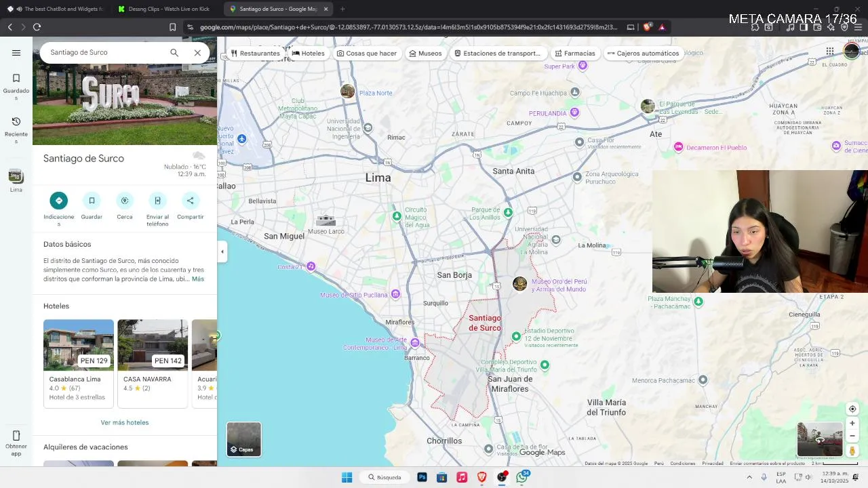Open WhatsApp from the taskbar
This screenshot has height=488, width=868.
pos(521,477)
